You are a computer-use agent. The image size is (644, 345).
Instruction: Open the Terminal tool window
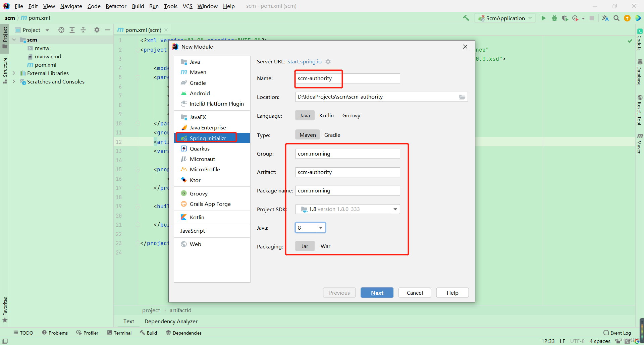point(119,333)
